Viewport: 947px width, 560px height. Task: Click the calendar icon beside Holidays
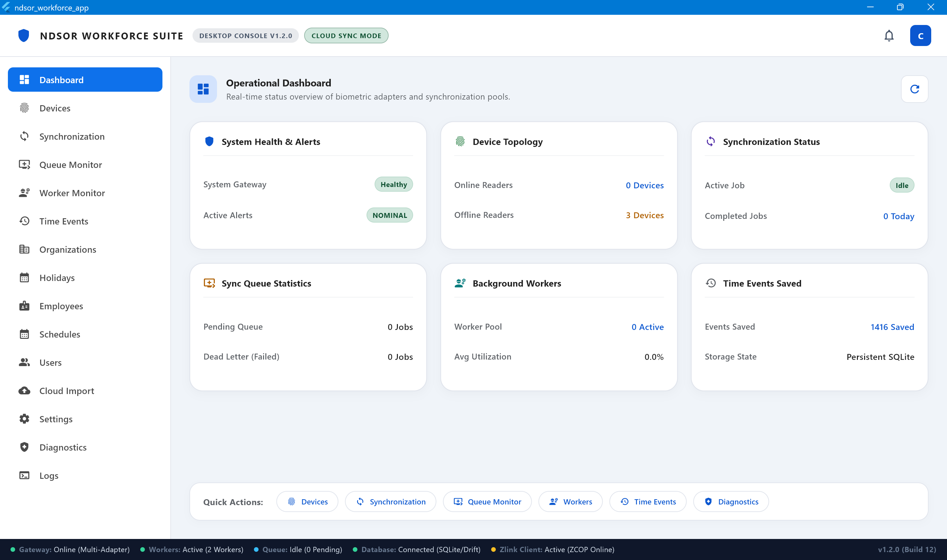pos(25,278)
